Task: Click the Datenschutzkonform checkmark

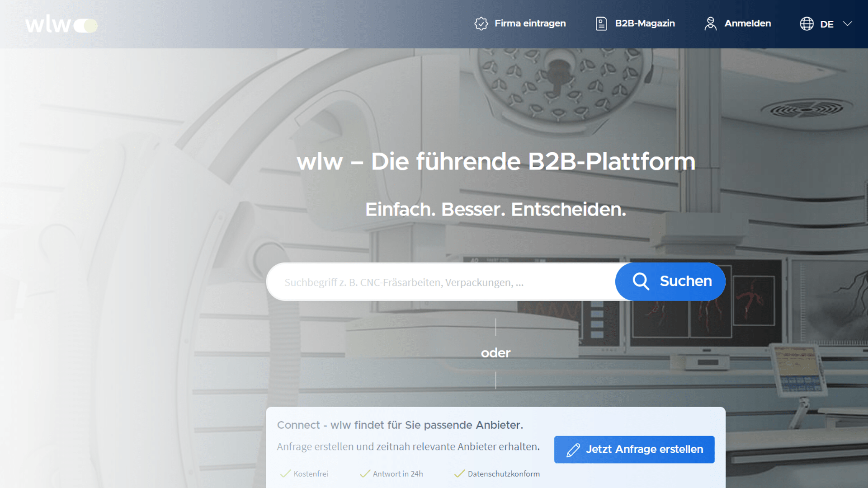Action: click(x=459, y=474)
